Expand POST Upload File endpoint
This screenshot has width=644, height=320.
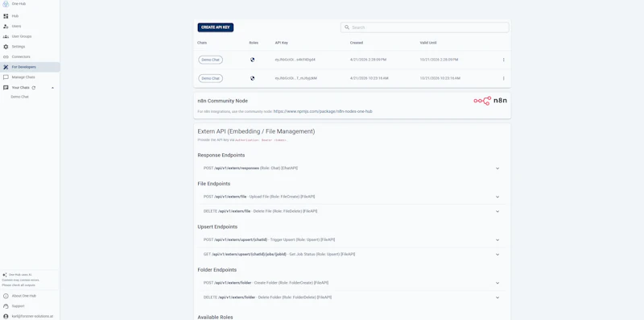click(497, 197)
